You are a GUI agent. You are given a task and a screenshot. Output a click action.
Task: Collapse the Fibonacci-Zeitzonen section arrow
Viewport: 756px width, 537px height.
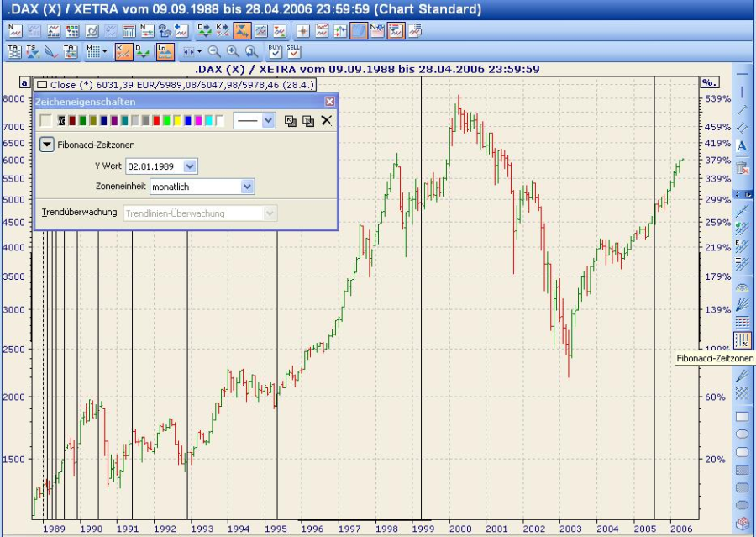[47, 145]
